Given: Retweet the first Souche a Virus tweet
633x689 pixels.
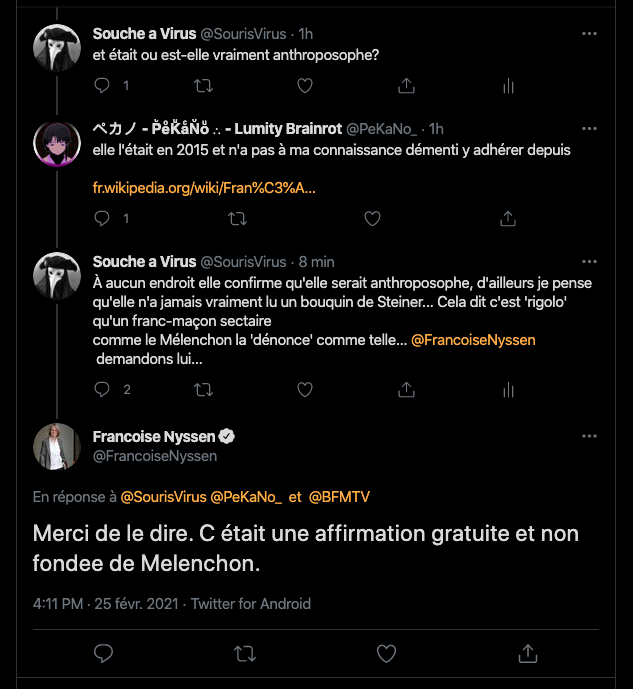Looking at the screenshot, I should tap(203, 86).
